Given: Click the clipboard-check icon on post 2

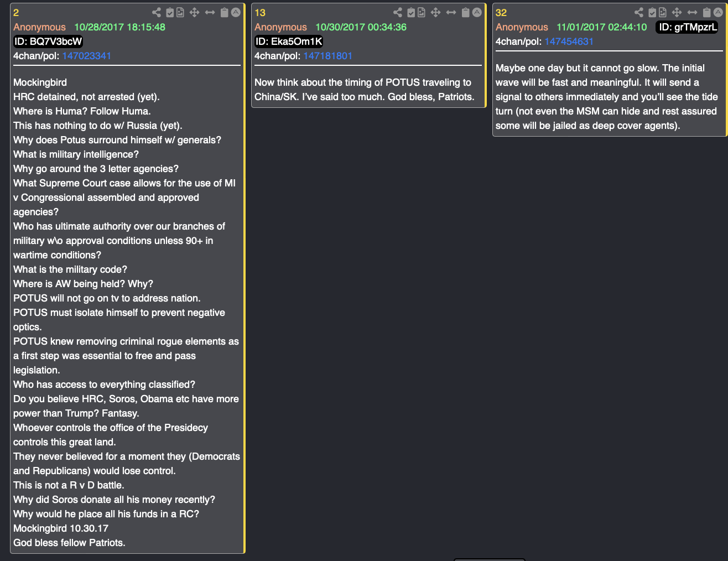Looking at the screenshot, I should pyautogui.click(x=170, y=12).
